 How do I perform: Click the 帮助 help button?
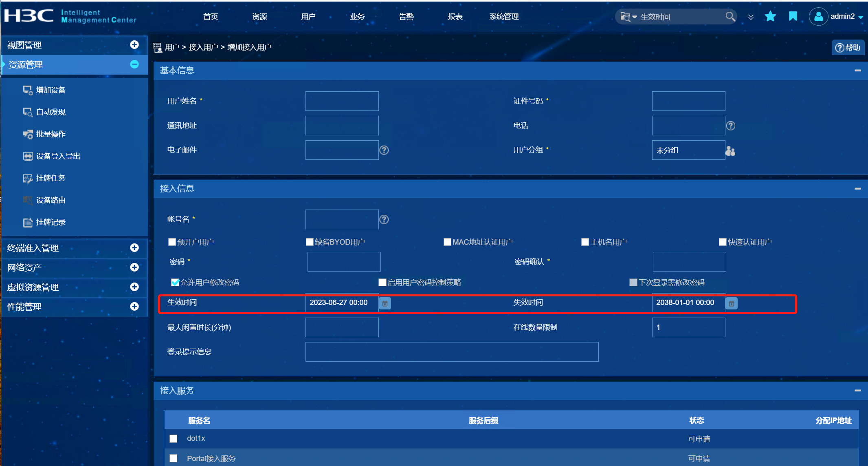click(x=848, y=48)
